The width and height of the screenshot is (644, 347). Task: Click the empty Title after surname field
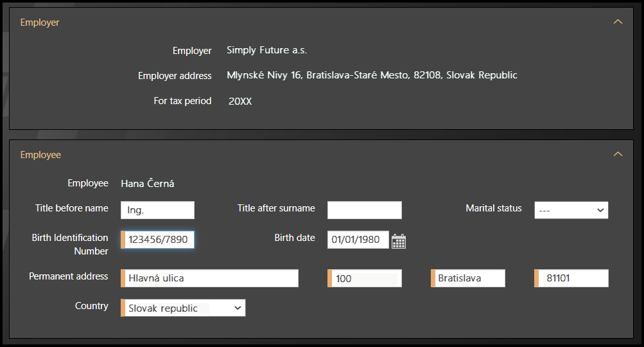(x=364, y=210)
